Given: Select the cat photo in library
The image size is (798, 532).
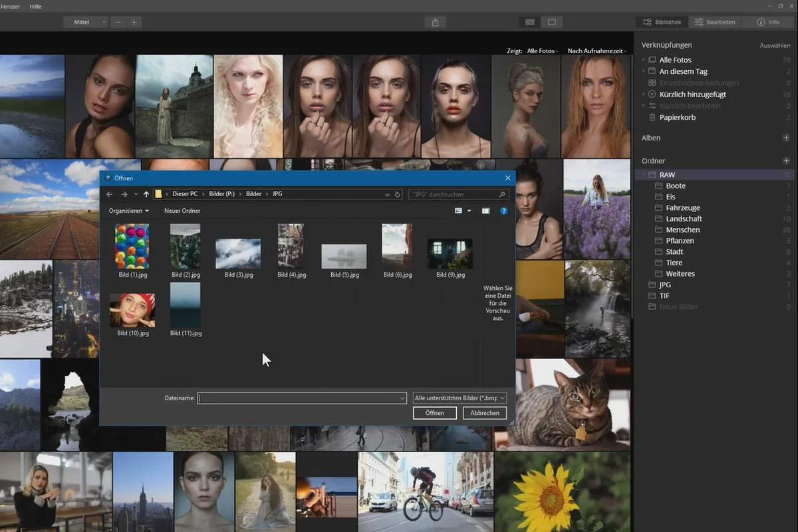Looking at the screenshot, I should (573, 405).
